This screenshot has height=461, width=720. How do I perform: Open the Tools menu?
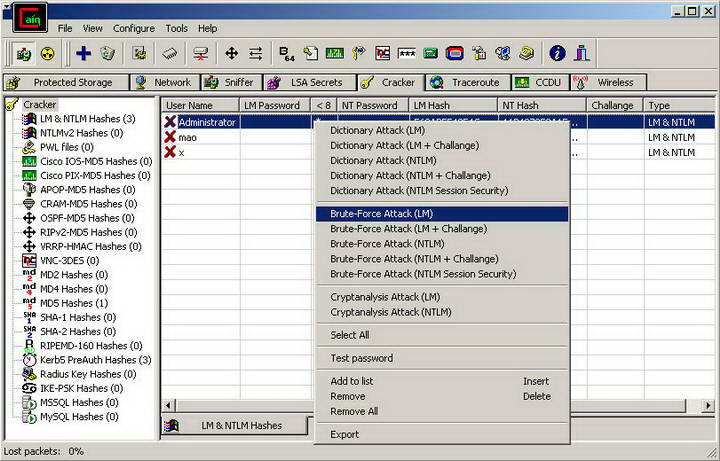[176, 29]
